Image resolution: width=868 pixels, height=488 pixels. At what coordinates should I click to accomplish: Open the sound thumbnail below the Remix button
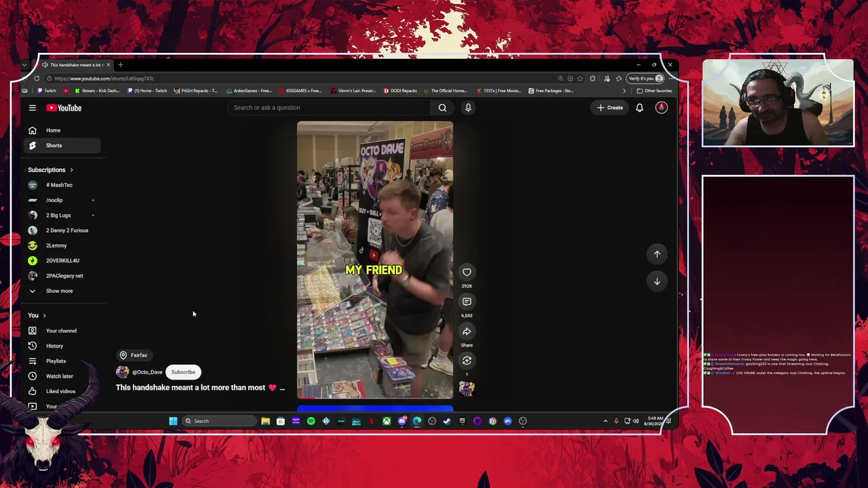click(467, 388)
